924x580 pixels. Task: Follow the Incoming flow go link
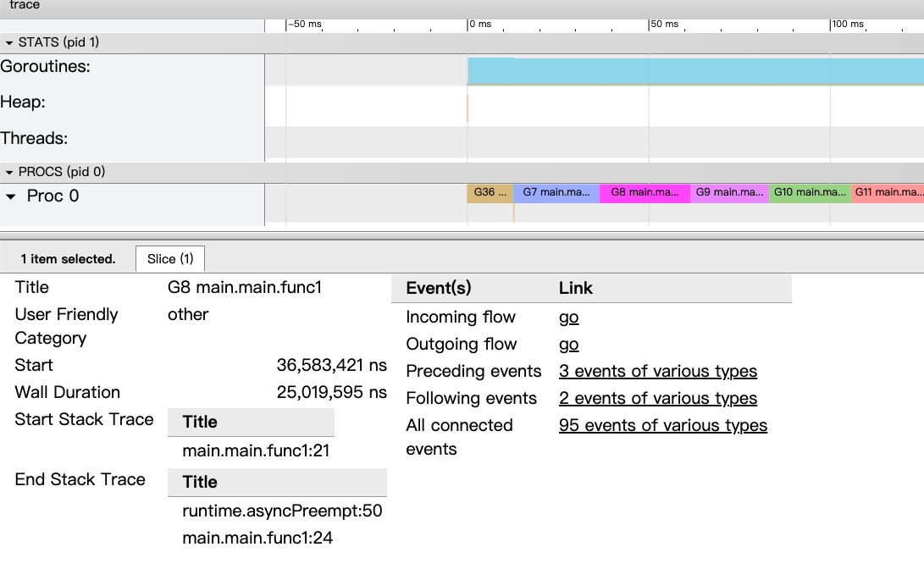pos(568,318)
